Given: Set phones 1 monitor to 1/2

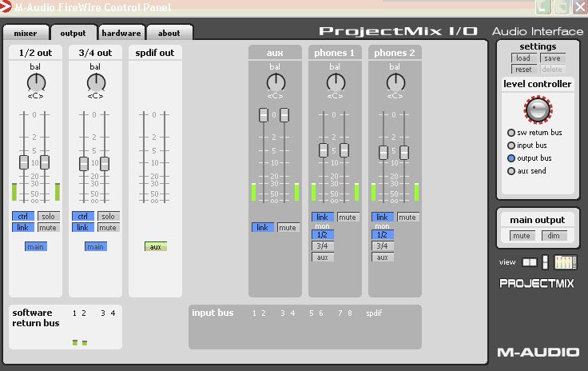Looking at the screenshot, I should (323, 235).
